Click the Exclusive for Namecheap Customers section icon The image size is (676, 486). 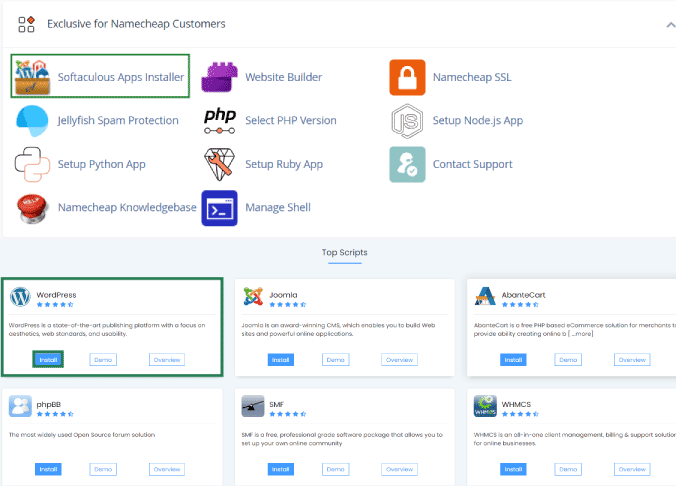coord(26,24)
